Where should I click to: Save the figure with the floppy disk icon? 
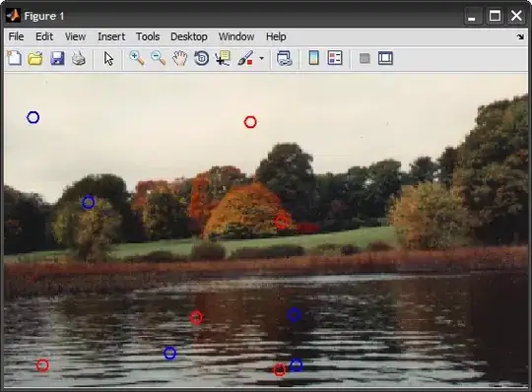pos(57,58)
